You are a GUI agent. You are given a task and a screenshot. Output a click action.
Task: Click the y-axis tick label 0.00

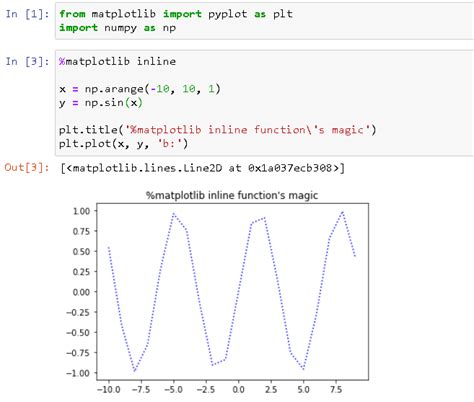coord(82,292)
